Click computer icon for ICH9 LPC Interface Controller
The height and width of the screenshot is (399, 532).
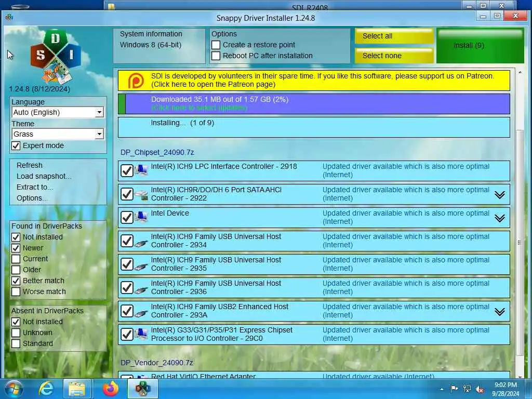(141, 170)
